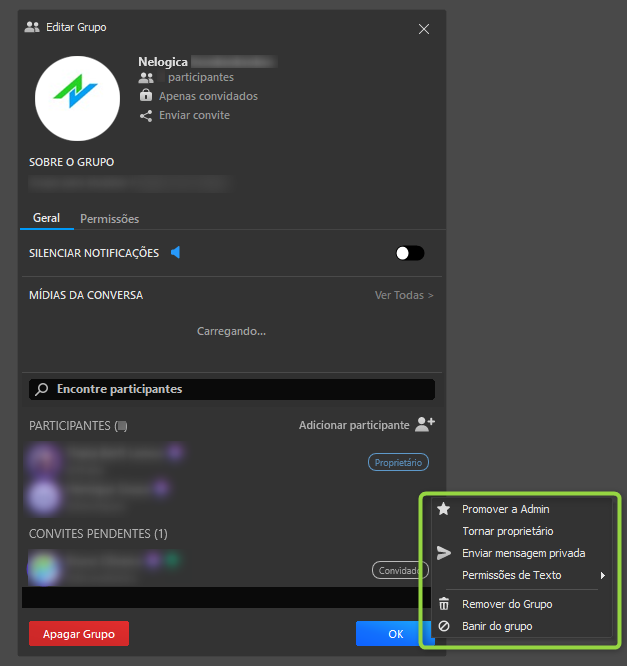The height and width of the screenshot is (666, 627).
Task: Choose Promover a Admin from context menu
Action: pos(522,509)
